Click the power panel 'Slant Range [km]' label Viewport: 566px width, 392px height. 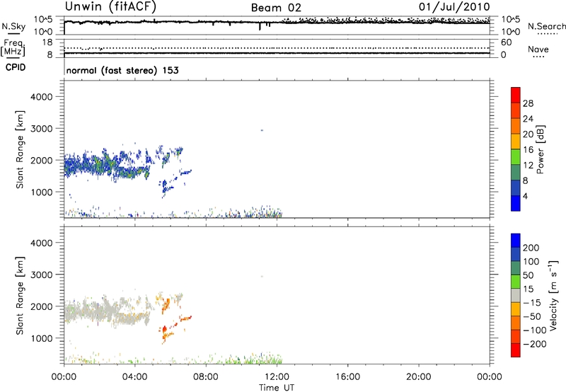[20, 149]
